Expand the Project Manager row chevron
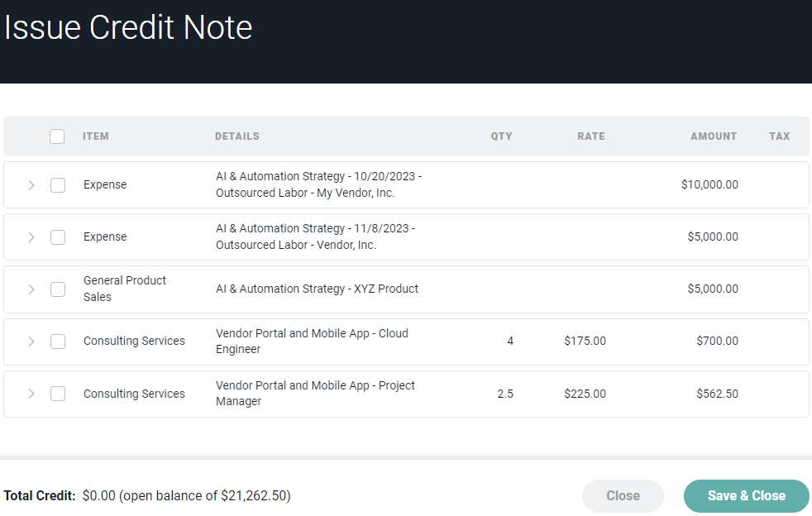This screenshot has width=812, height=516. 31,394
